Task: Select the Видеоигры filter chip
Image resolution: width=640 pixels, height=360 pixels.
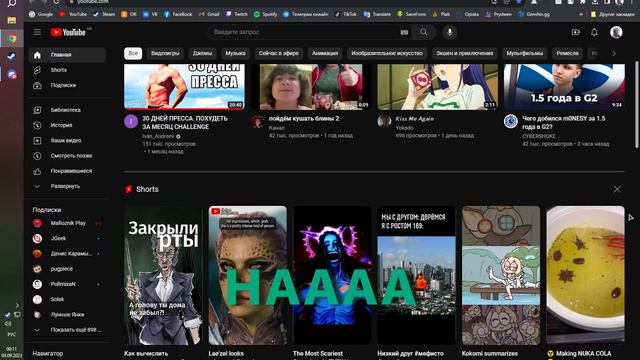Action: click(165, 53)
